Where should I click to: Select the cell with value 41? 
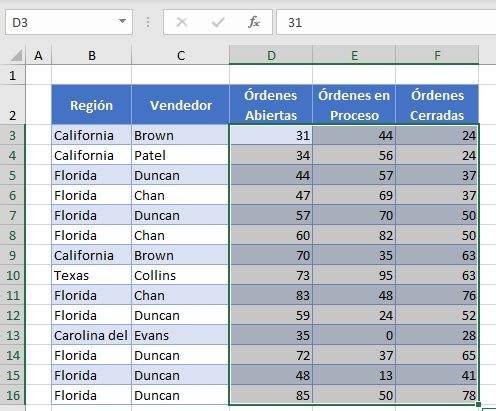437,375
